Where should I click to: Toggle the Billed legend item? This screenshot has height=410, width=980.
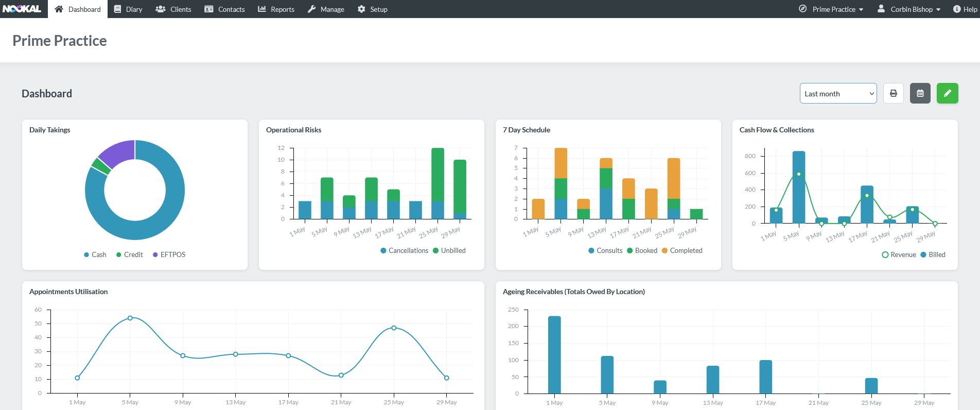tap(933, 254)
